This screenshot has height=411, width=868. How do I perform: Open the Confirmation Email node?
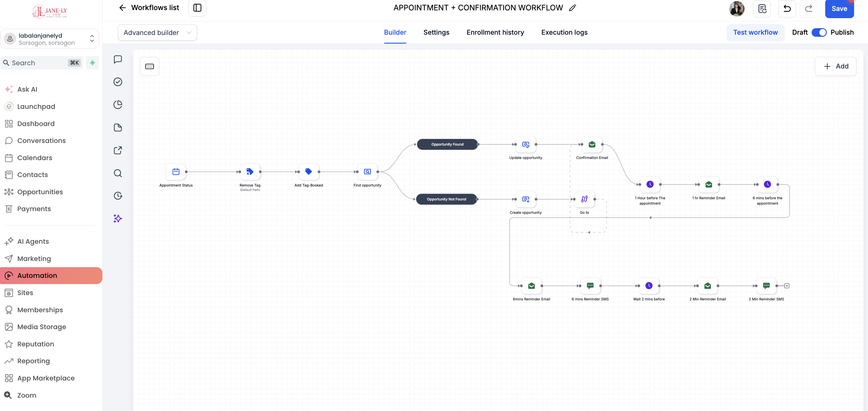[592, 144]
